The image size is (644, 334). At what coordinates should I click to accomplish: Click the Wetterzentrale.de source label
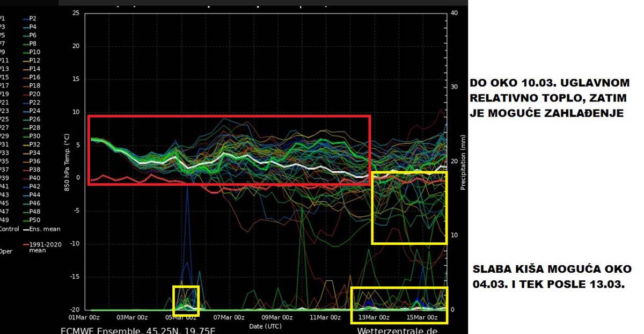pos(397,330)
